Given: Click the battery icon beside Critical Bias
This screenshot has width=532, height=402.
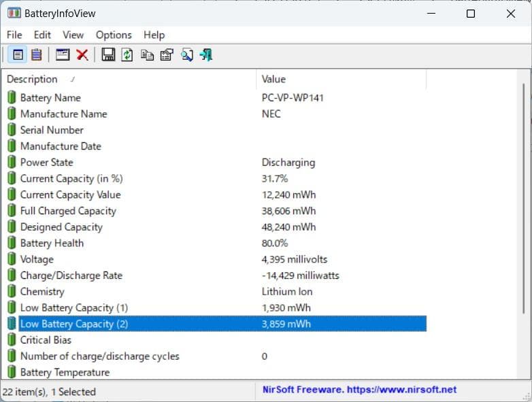Looking at the screenshot, I should 12,340.
